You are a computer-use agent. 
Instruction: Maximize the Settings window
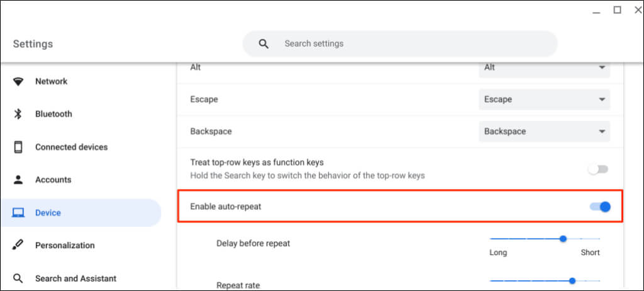coord(617,9)
